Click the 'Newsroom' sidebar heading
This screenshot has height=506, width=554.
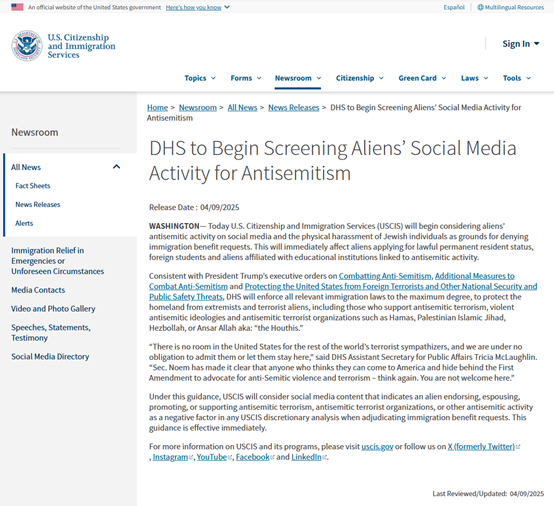pyautogui.click(x=35, y=133)
